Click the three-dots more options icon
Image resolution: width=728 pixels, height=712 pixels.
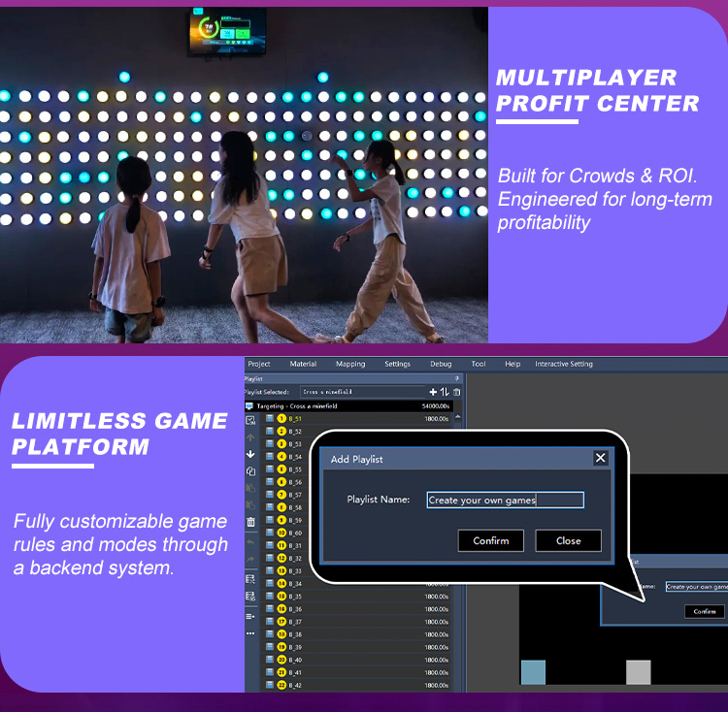[x=250, y=632]
